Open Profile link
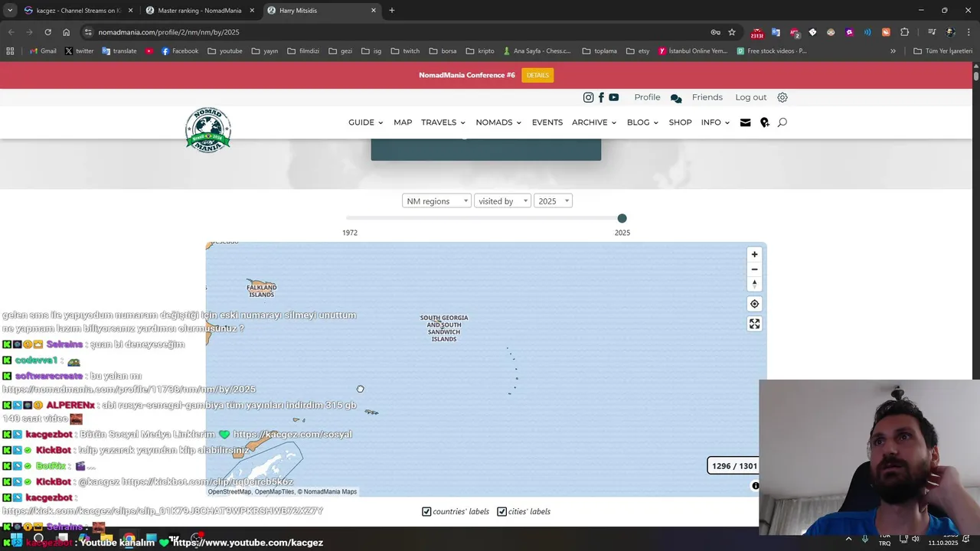The image size is (980, 551). (647, 97)
